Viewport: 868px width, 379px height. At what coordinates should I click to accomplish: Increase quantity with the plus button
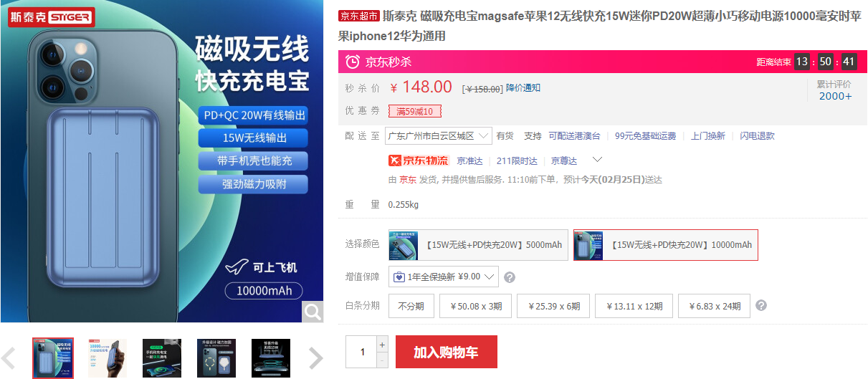[x=382, y=344]
